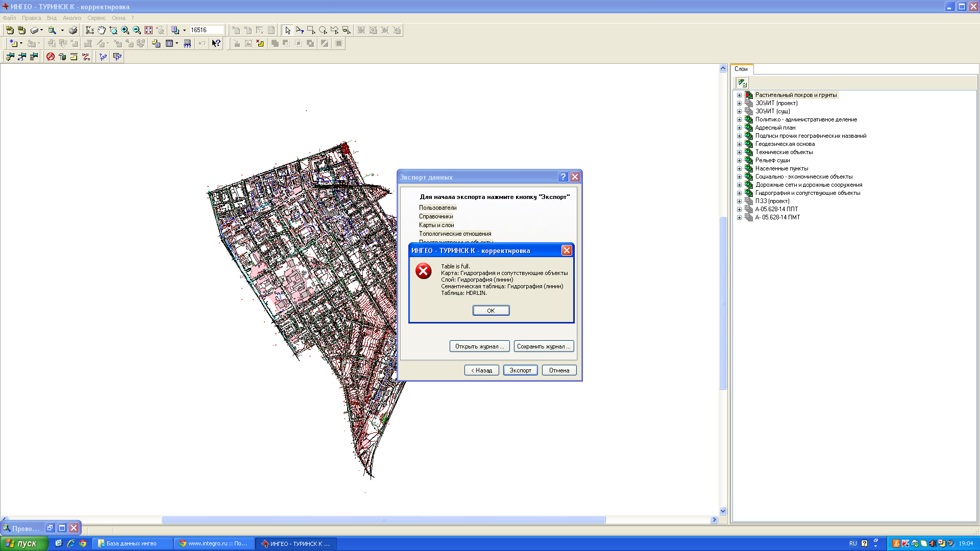This screenshot has width=980, height=551.
Task: Click the red broken link icon
Action: [x=86, y=57]
